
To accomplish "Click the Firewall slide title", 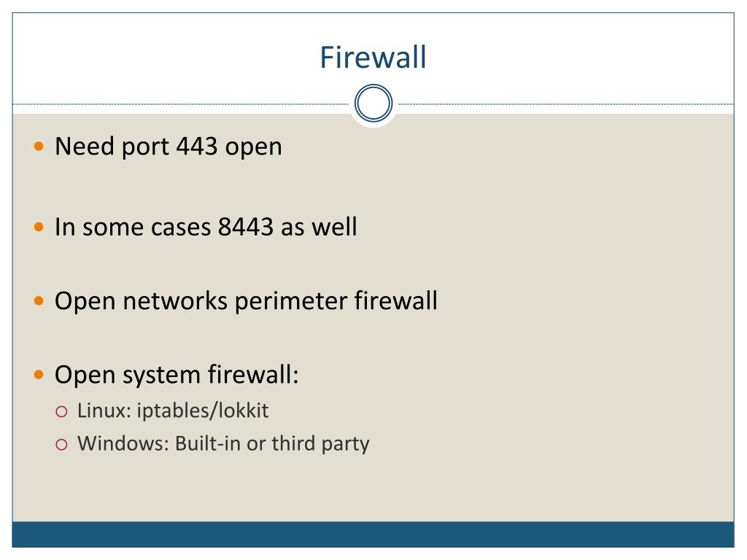I will 373,58.
